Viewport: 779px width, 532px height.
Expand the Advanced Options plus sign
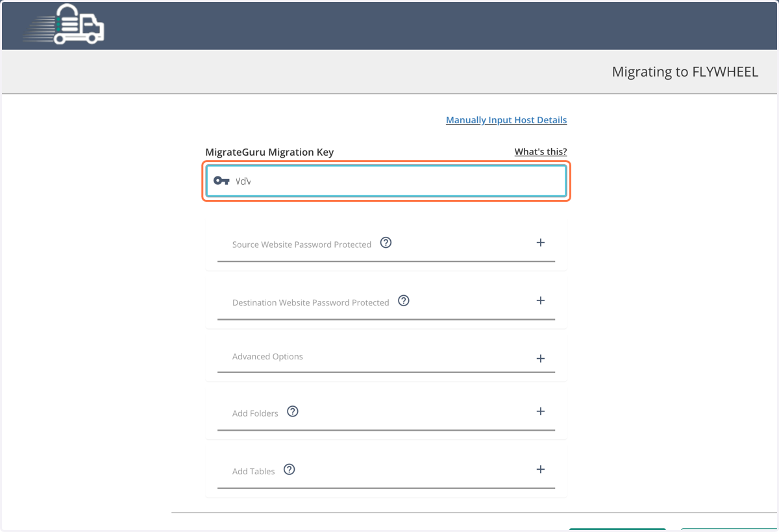(x=540, y=358)
